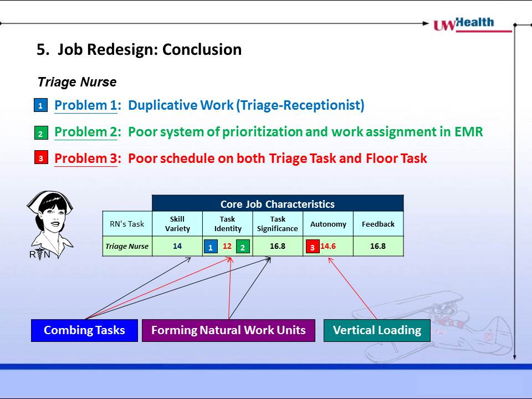Viewport: 532px width, 399px height.
Task: Click the Skill Variety column header
Action: point(177,224)
